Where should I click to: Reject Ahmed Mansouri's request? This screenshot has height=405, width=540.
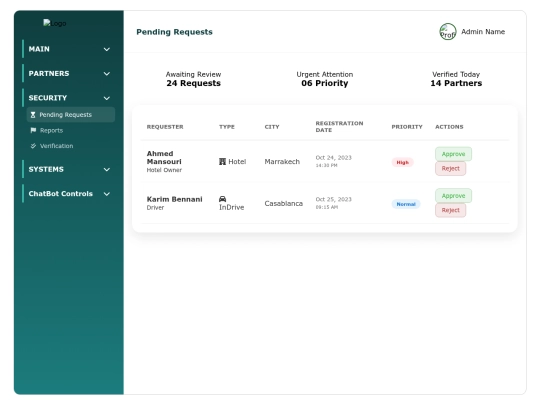[x=450, y=168]
